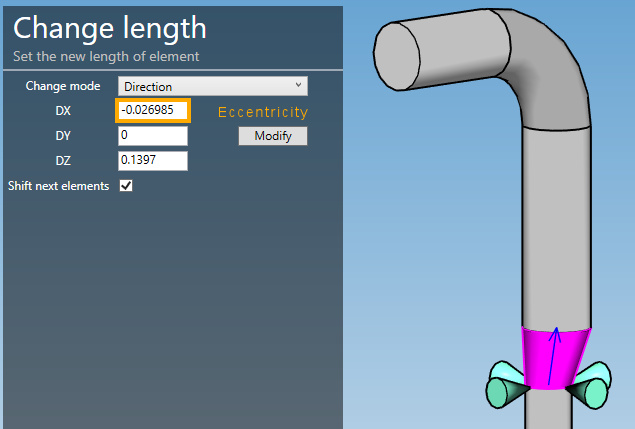Click the Shift next elements label
The image size is (635, 429).
click(x=59, y=186)
